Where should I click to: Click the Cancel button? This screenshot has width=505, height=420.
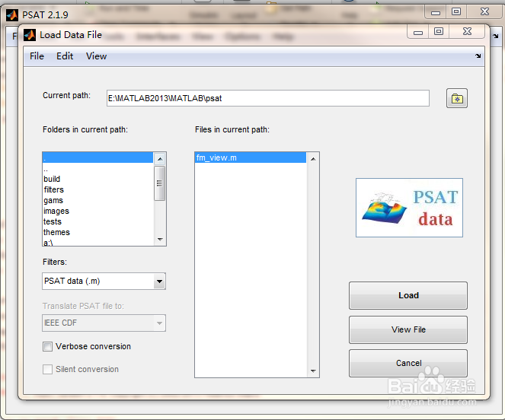coord(408,363)
